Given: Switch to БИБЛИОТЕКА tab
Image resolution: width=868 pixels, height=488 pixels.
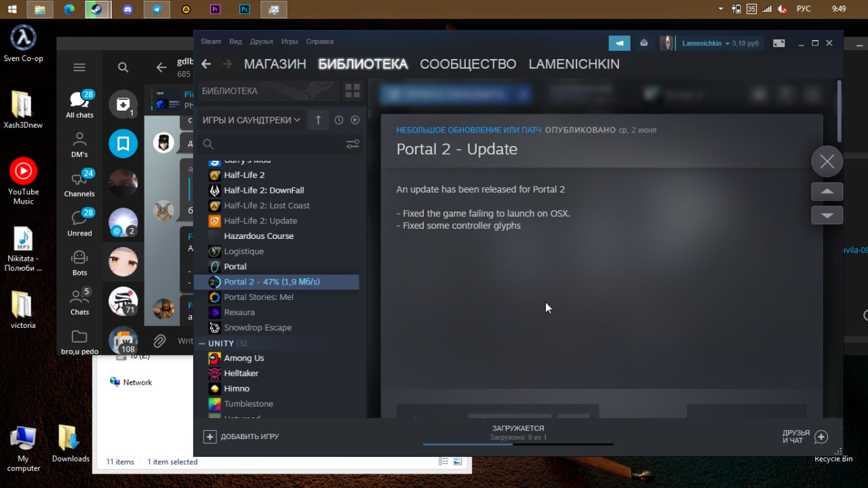Looking at the screenshot, I should [363, 64].
